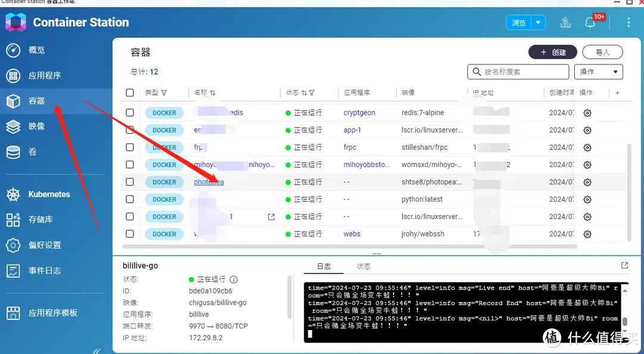The image size is (644, 354).
Task: Open the three-dot more menu in the header
Action: [628, 22]
